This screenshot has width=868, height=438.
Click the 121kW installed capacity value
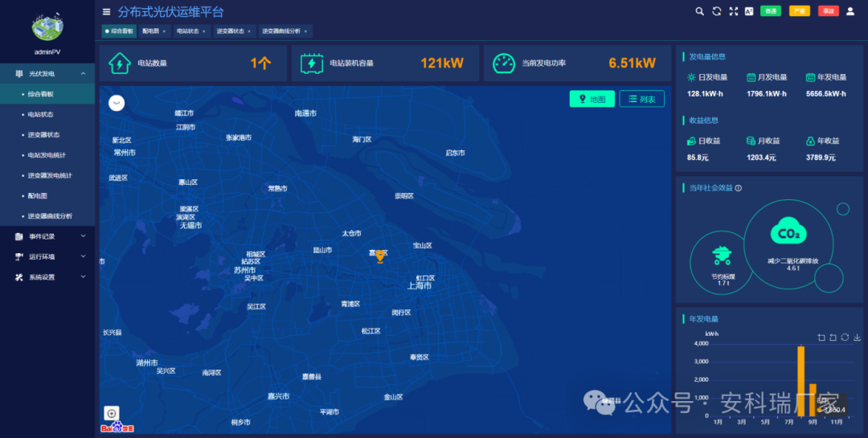point(442,63)
